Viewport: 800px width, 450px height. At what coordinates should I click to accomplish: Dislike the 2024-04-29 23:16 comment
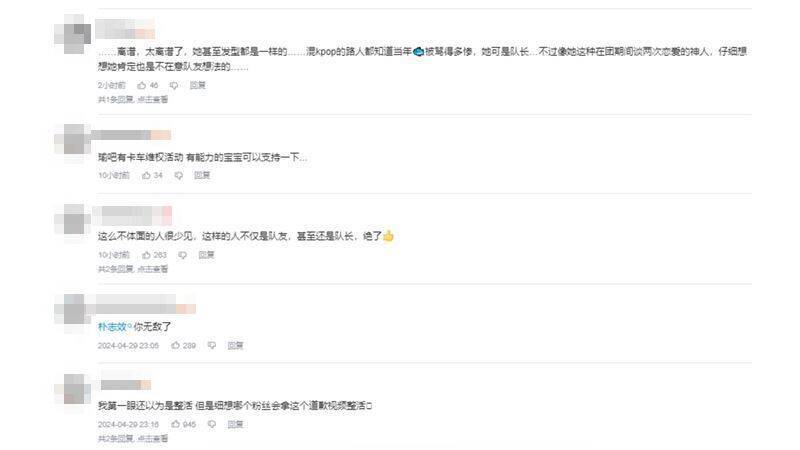click(212, 424)
